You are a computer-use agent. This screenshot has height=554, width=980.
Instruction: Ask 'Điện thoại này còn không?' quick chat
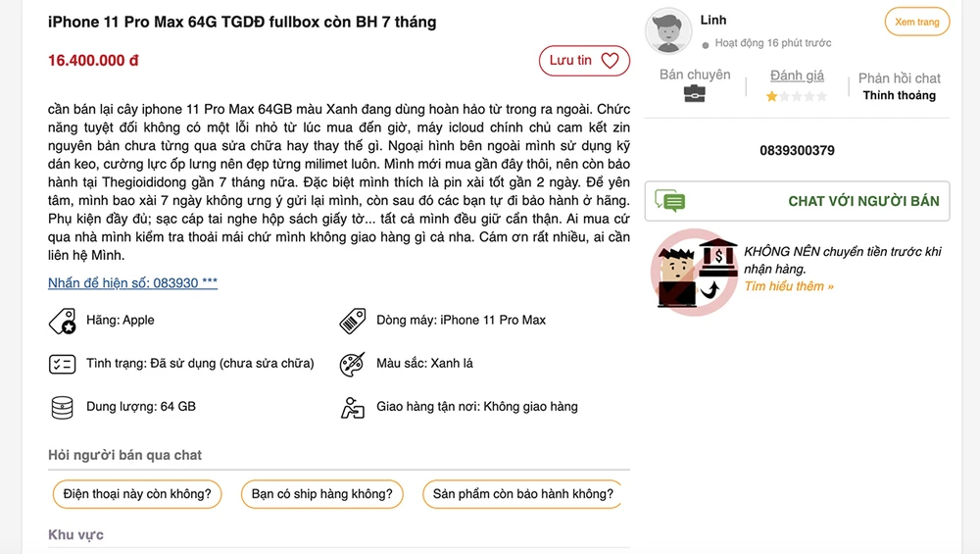pos(137,494)
